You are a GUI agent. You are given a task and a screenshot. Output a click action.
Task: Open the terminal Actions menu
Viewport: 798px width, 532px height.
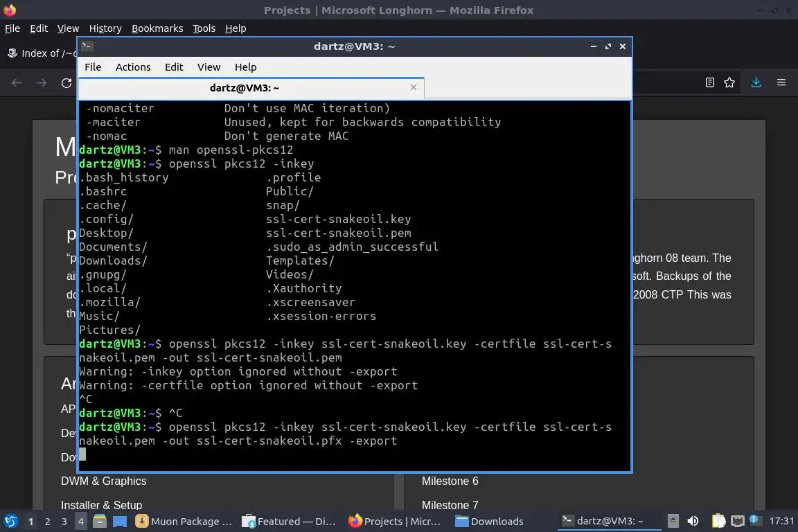(x=133, y=67)
